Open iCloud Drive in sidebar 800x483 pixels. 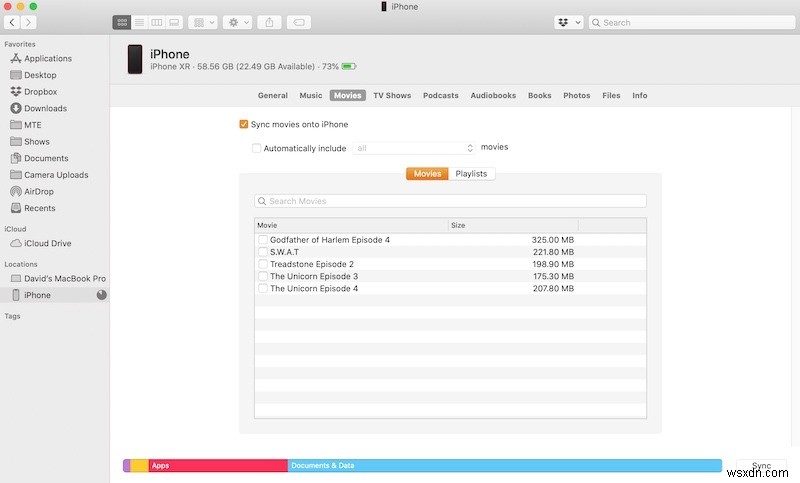coord(47,243)
